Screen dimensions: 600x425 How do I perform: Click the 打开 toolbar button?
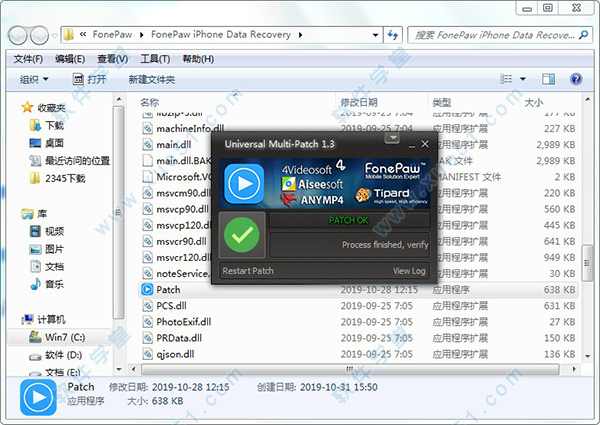pyautogui.click(x=89, y=80)
